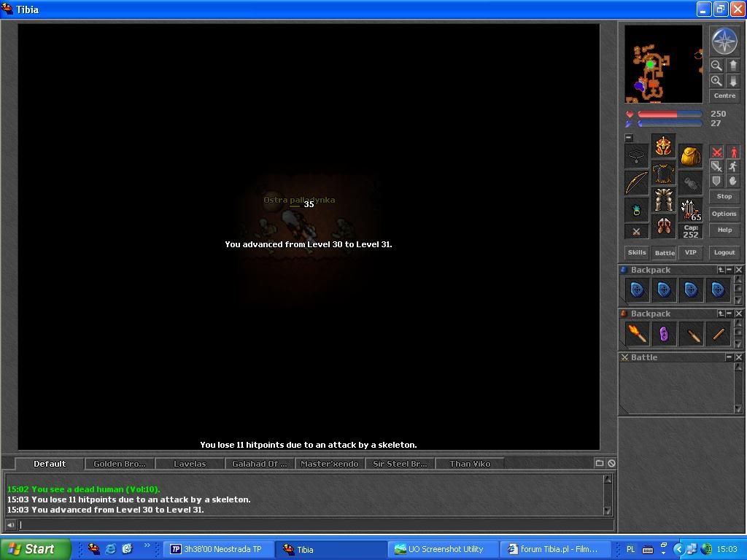Center the minimap with Centre button
The height and width of the screenshot is (560, 747).
click(724, 96)
